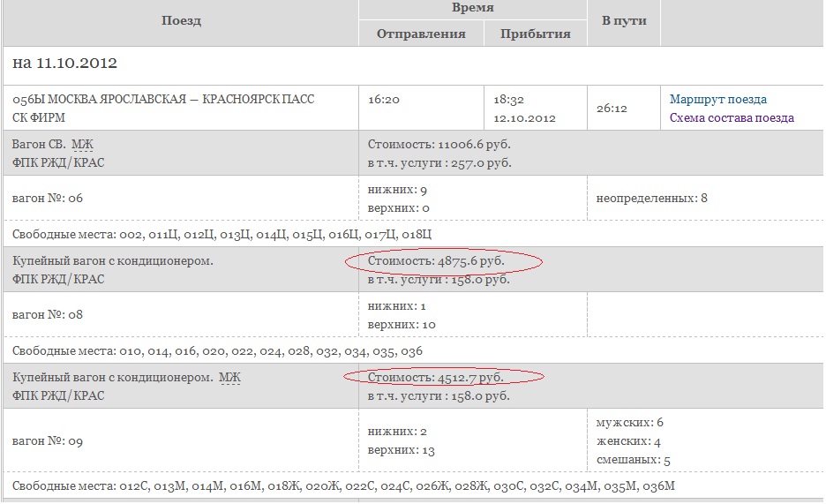The image size is (826, 504).
Task: Click the circled price 4875.6 руб.
Action: click(441, 261)
